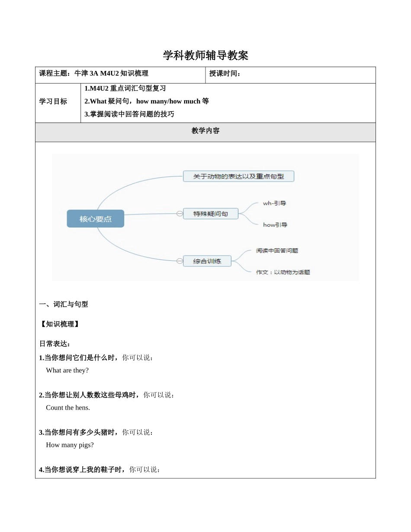Click the sentence "What are they?"

[x=67, y=370]
